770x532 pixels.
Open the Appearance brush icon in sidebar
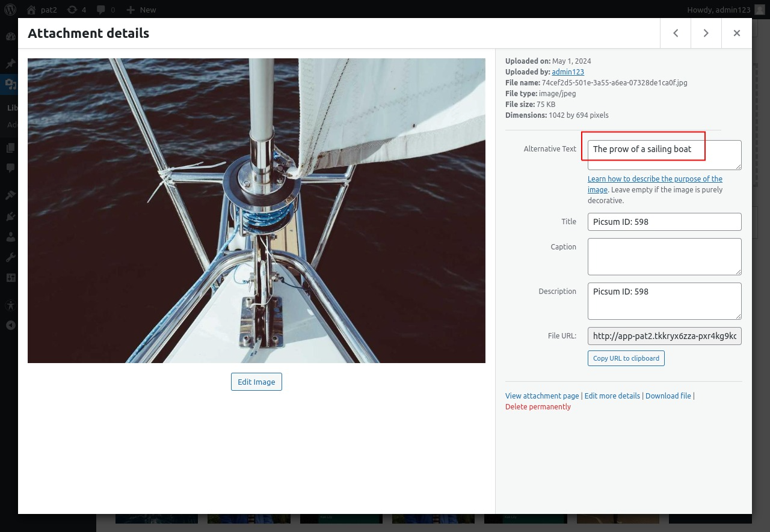(10, 195)
